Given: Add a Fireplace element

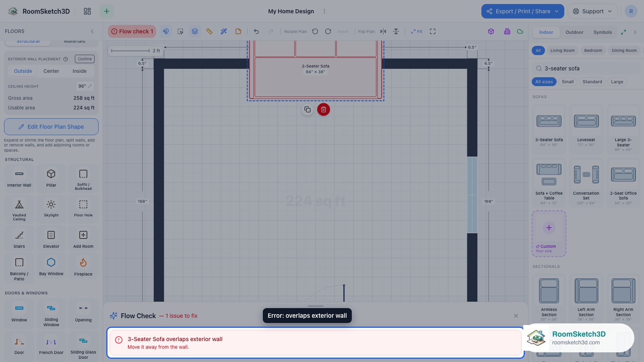Looking at the screenshot, I should (x=83, y=266).
